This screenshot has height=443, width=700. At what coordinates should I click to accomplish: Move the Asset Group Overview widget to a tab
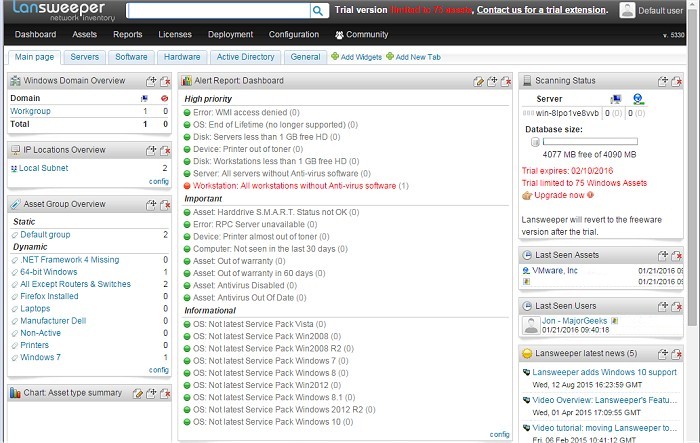(151, 204)
